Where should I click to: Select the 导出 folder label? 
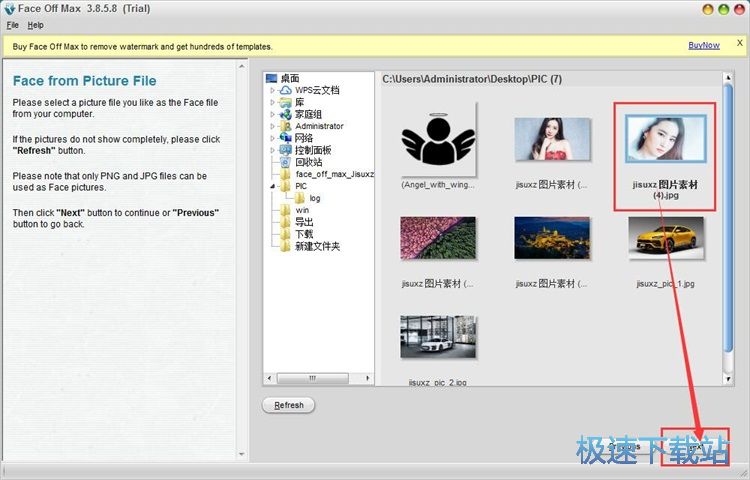tap(304, 222)
